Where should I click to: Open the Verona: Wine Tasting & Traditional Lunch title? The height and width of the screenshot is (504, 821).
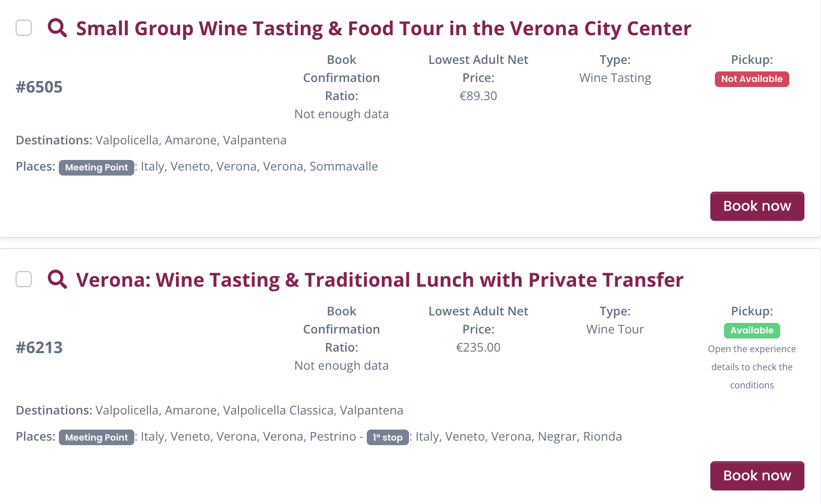[380, 280]
